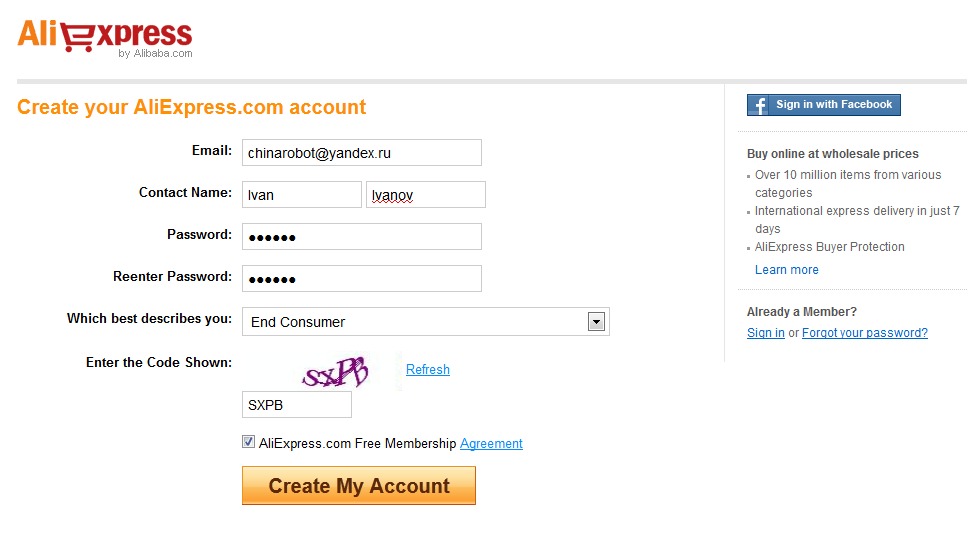
Task: Click the captcha code image
Action: tap(336, 372)
